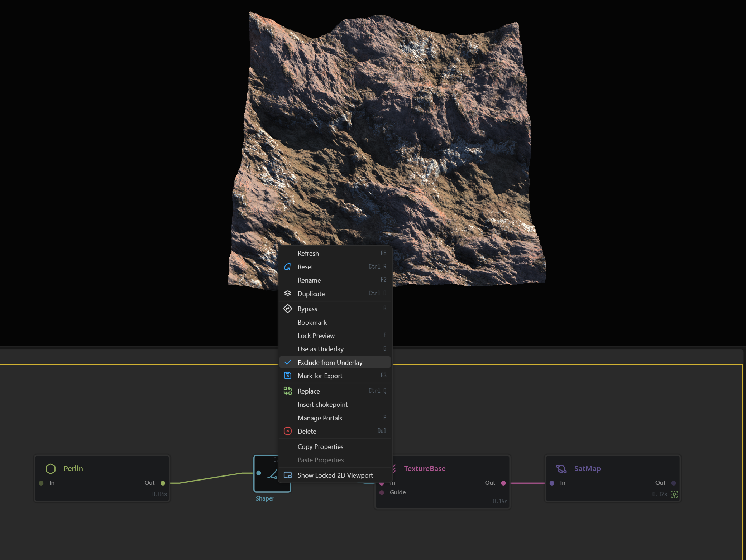Click the Mark for Export disk icon
The image size is (746, 560).
click(288, 376)
